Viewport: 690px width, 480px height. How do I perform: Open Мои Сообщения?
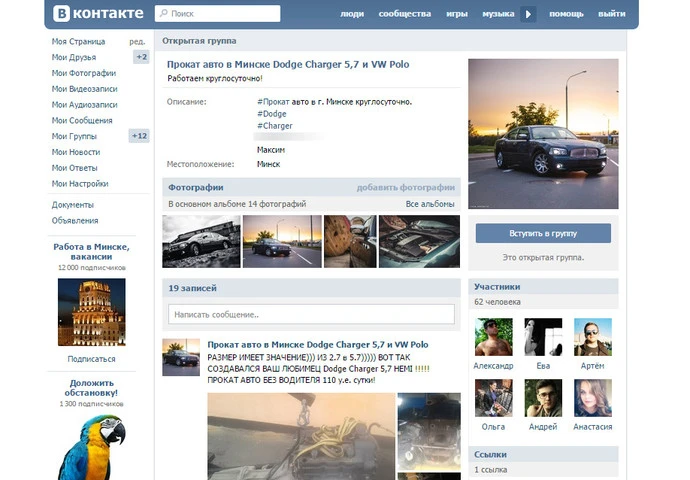click(82, 121)
